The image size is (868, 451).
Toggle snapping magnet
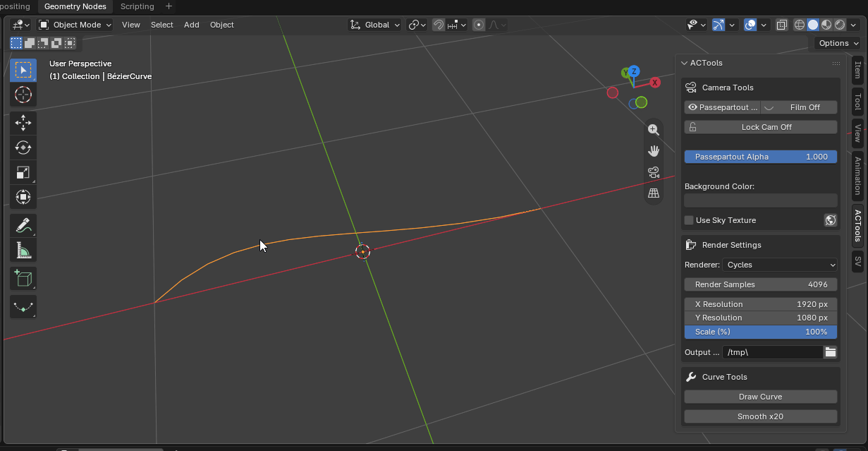(x=439, y=25)
